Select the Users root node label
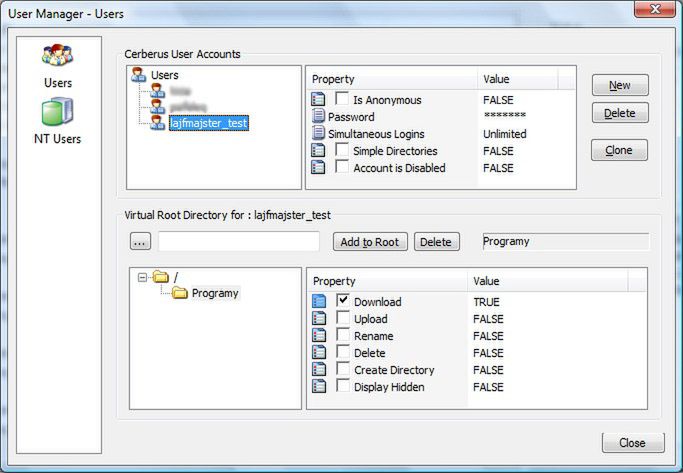The height and width of the screenshot is (473, 683). click(164, 75)
